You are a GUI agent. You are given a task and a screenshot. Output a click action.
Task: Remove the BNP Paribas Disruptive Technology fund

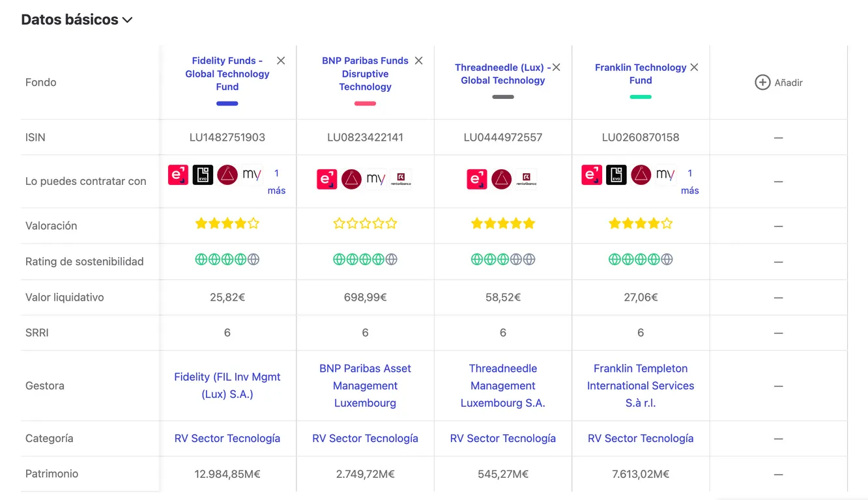click(x=418, y=60)
